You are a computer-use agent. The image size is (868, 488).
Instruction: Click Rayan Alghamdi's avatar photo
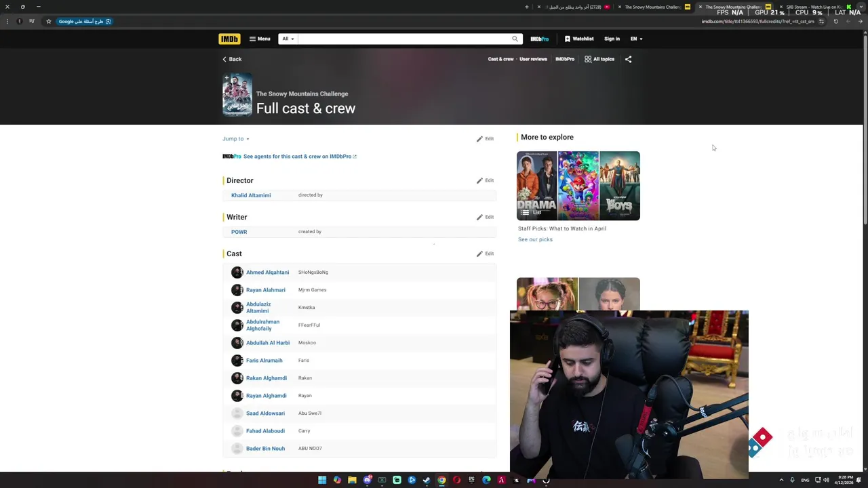237,396
